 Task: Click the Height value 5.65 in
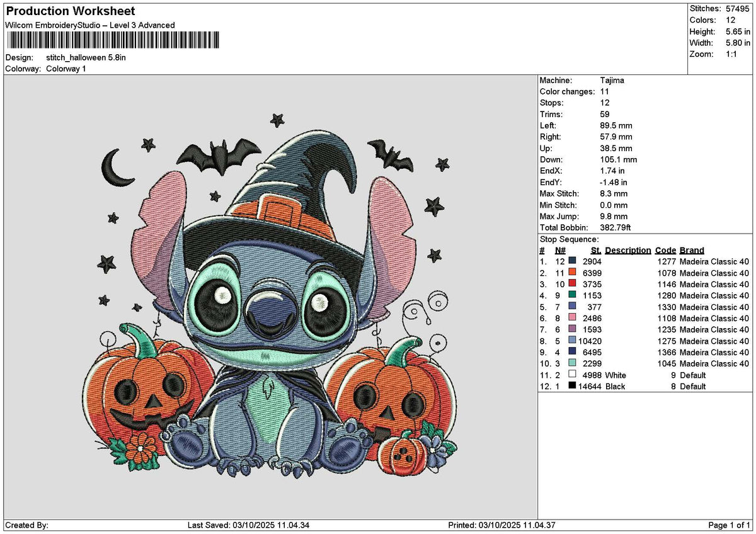(x=738, y=31)
